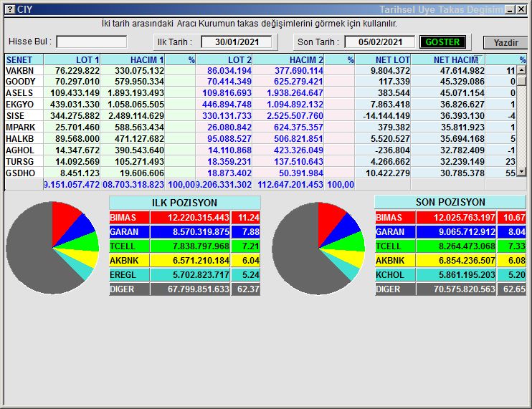
Task: Select the VAKBN row
Action: (x=260, y=70)
